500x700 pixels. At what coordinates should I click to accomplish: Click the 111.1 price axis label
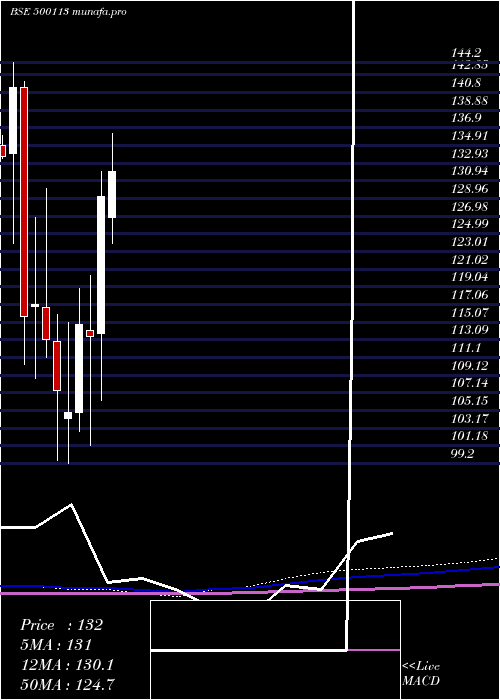coord(466,348)
